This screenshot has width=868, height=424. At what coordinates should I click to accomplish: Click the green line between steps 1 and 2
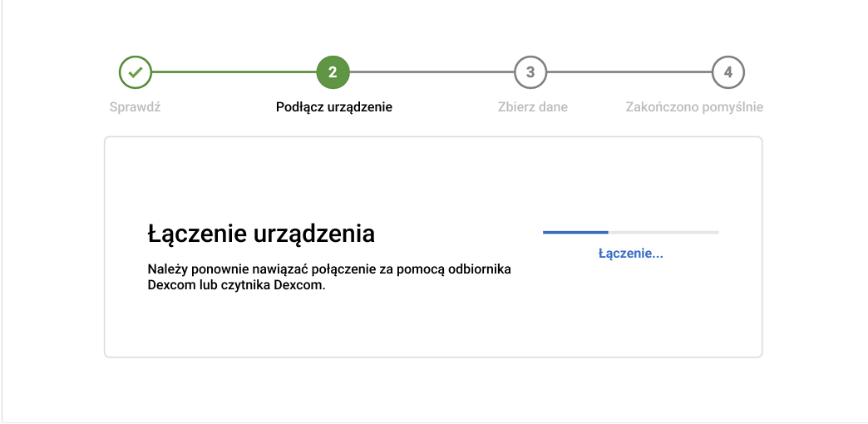click(x=234, y=72)
